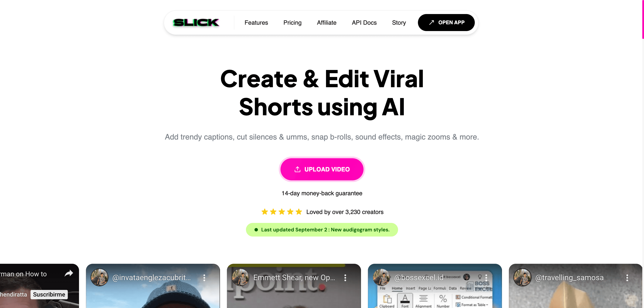The width and height of the screenshot is (644, 308).
Task: Click the arrow icon in Open App
Action: (x=432, y=23)
